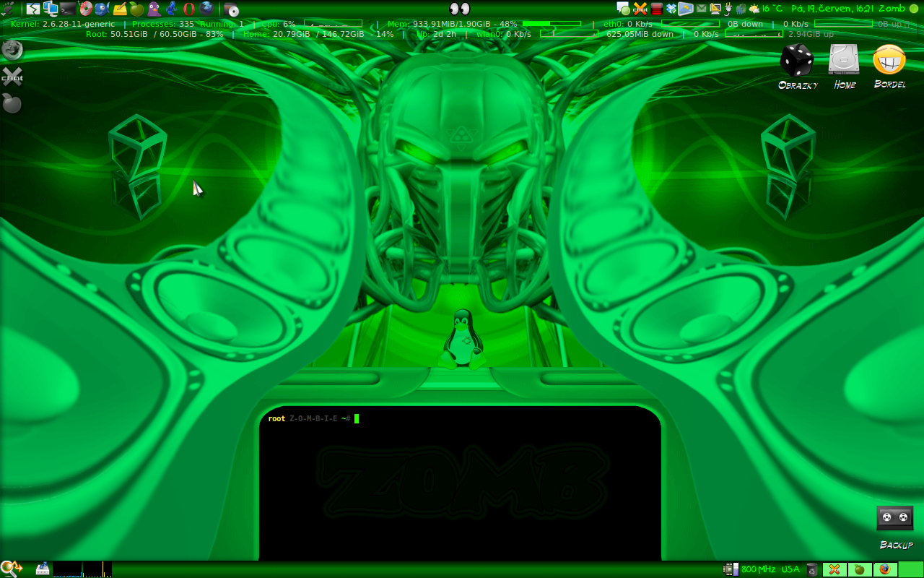
Task: Open the power plug power manager icon
Action: click(x=728, y=9)
